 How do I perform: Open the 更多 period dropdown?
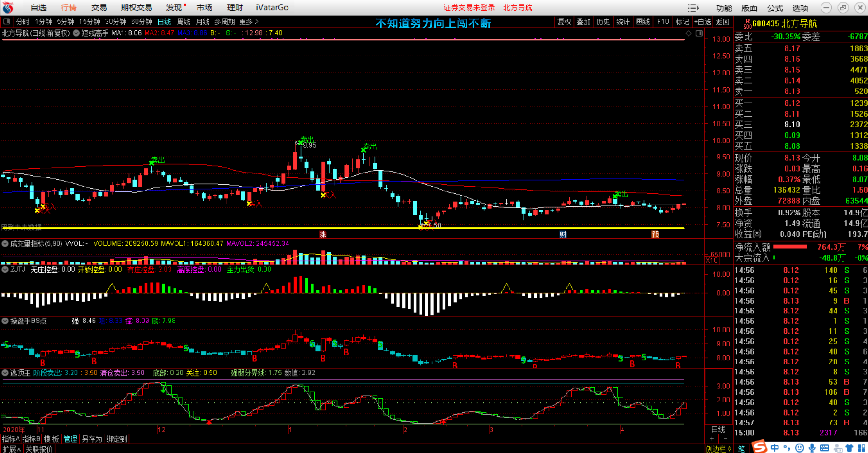point(249,22)
